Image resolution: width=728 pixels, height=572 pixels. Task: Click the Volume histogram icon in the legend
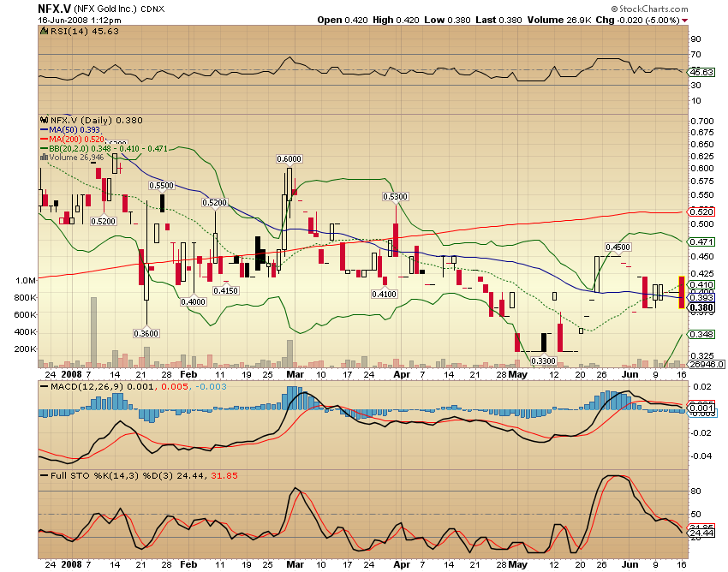point(44,157)
